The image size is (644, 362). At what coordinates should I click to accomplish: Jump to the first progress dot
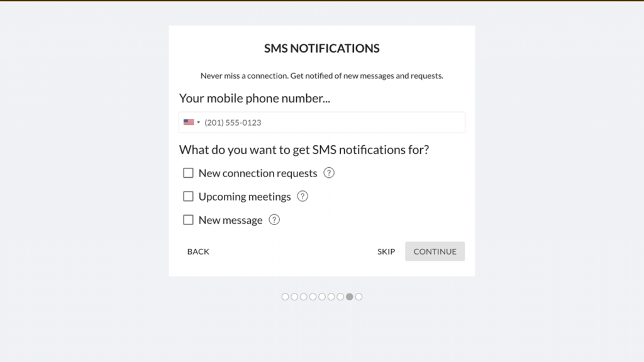[285, 297]
